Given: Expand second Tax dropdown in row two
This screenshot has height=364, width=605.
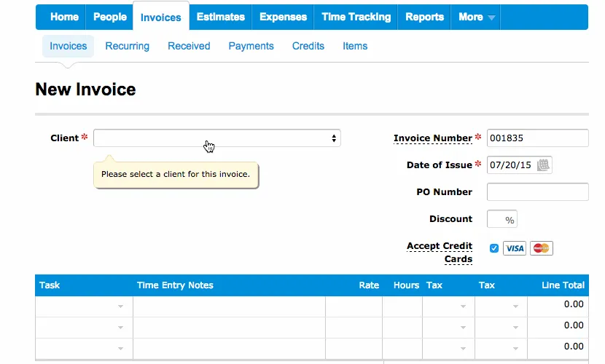Looking at the screenshot, I should 501,327.
